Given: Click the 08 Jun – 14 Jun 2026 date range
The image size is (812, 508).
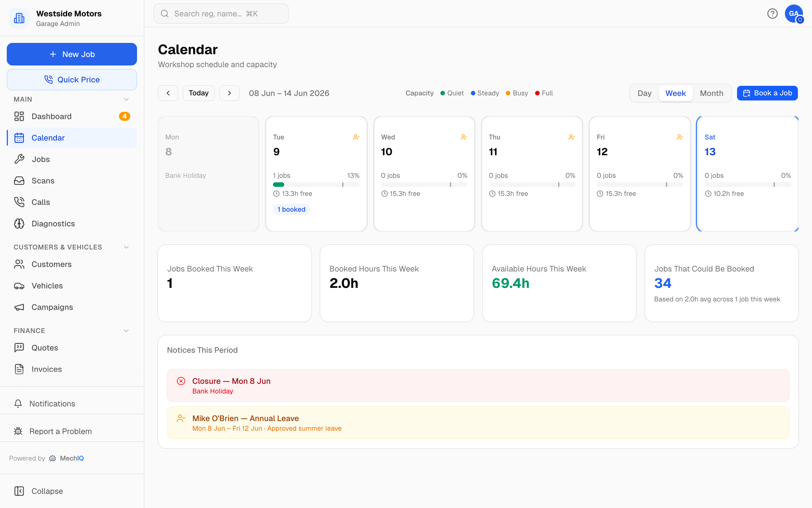Looking at the screenshot, I should [x=289, y=93].
